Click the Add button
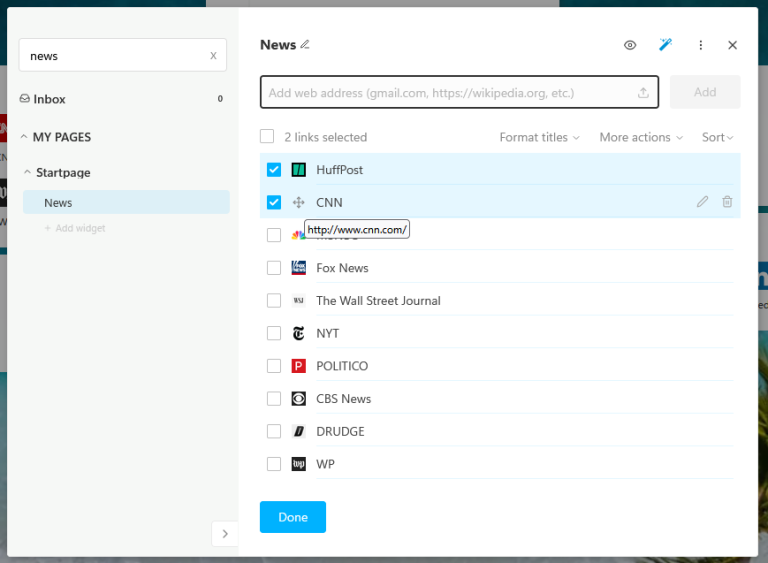 705,92
